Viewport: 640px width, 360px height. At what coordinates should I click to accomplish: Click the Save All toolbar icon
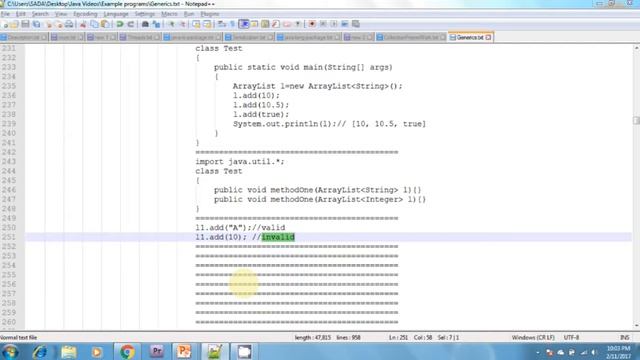coord(36,24)
